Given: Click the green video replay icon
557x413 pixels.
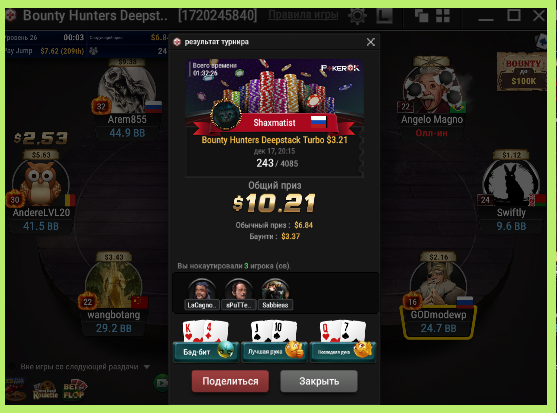Looking at the screenshot, I should (x=161, y=383).
